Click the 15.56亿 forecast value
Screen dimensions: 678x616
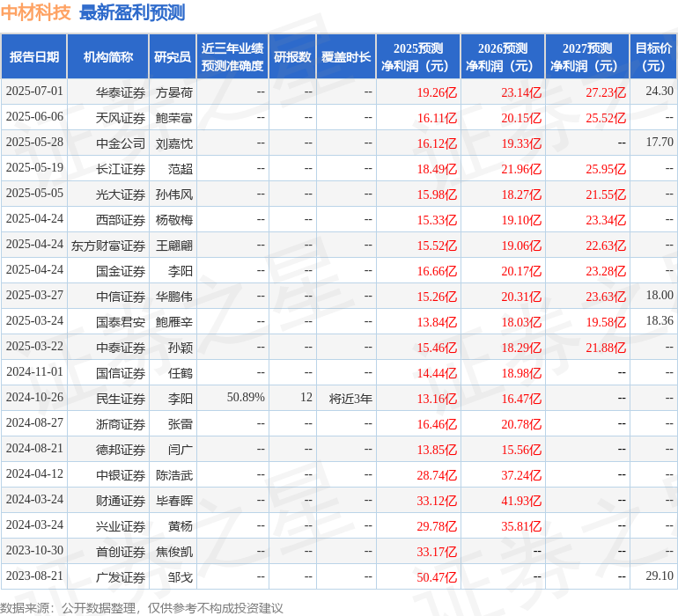(x=521, y=450)
